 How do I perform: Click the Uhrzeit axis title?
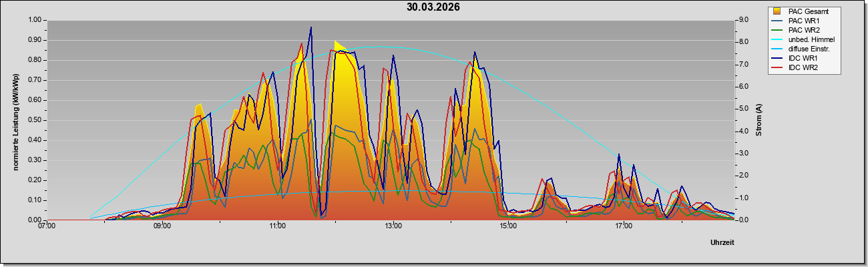tap(722, 243)
